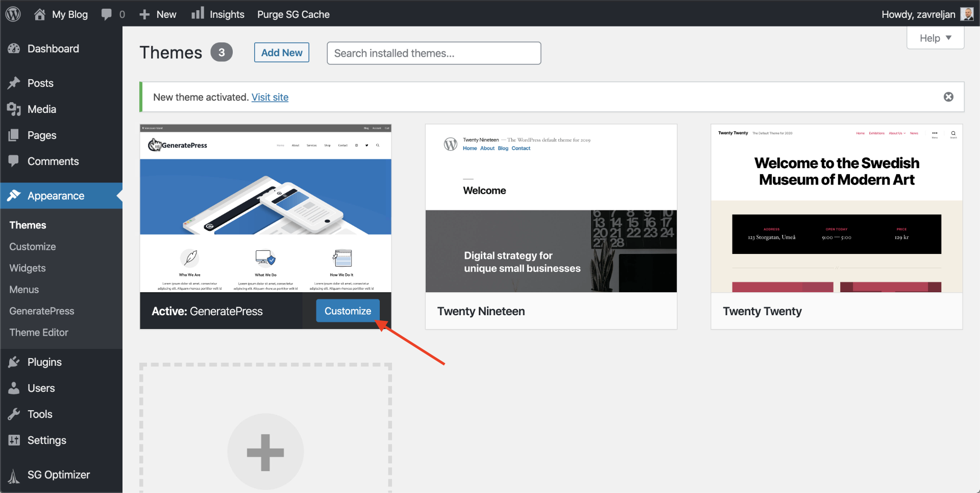Click the WordPress logo in admin bar
Image resolution: width=980 pixels, height=493 pixels.
(x=13, y=14)
